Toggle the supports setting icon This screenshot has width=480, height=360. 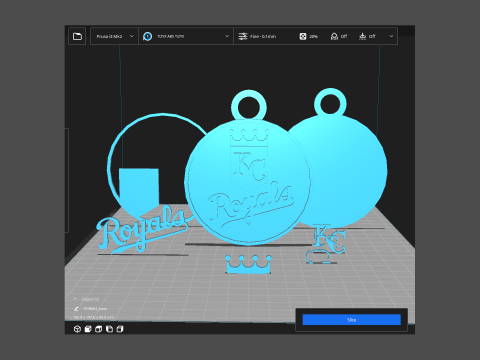point(334,36)
